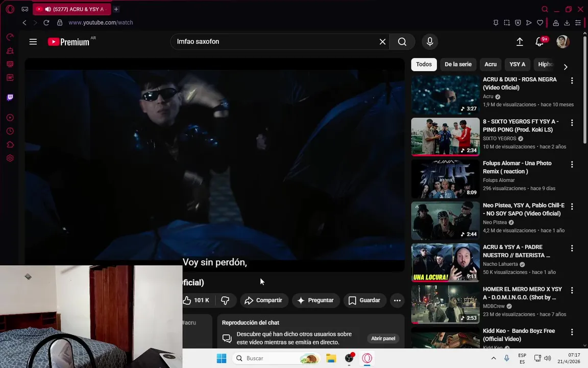Open options for NO SOY SAPO video
Screen dimensions: 588x368
pyautogui.click(x=572, y=206)
